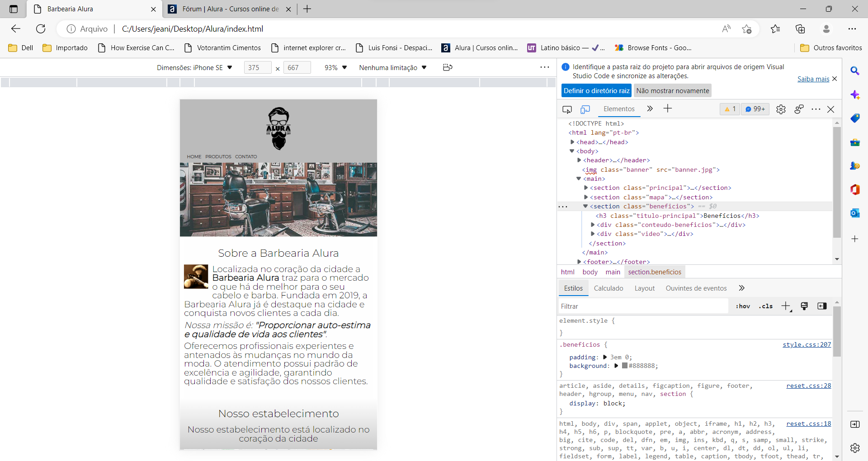Toggle device emulation mode
Viewport: 868px width, 461px height.
point(585,109)
